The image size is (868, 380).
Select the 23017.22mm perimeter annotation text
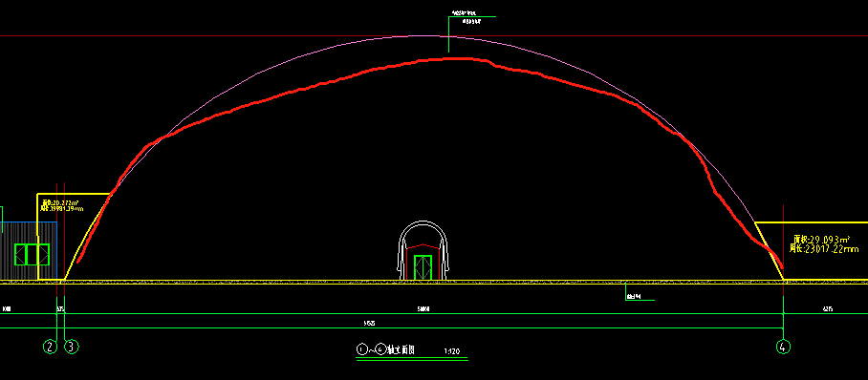click(x=824, y=249)
